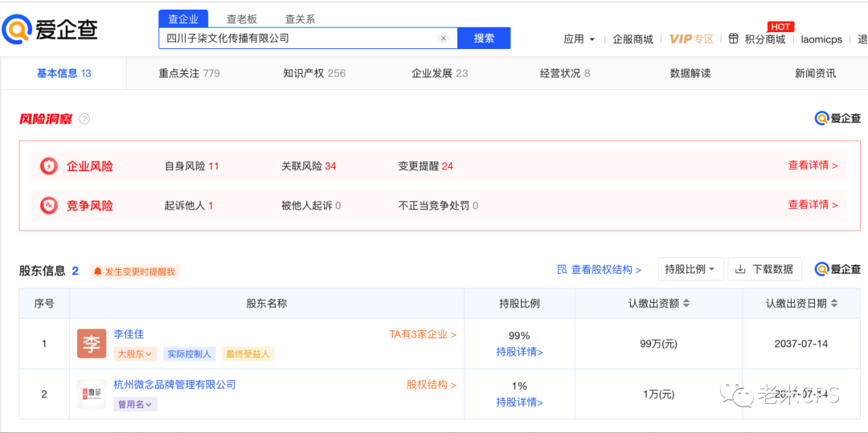Click the 下载数据 button
Image resolution: width=868 pixels, height=433 pixels.
click(x=764, y=269)
